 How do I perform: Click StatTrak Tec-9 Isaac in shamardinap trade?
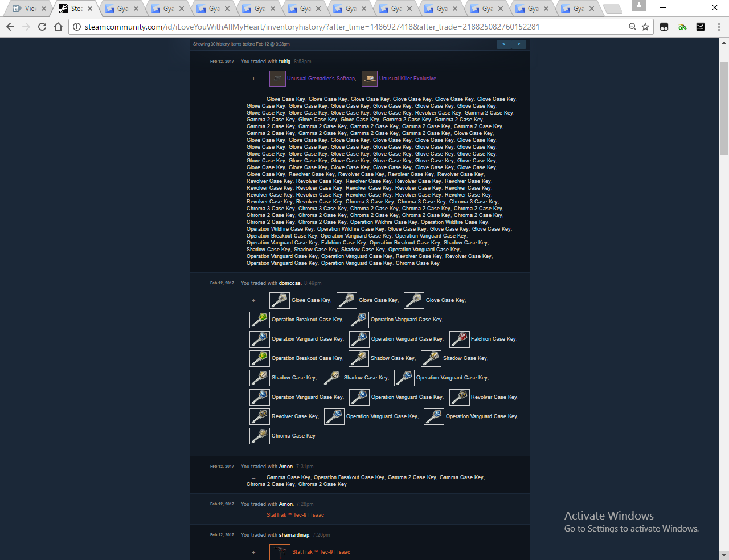point(321,552)
